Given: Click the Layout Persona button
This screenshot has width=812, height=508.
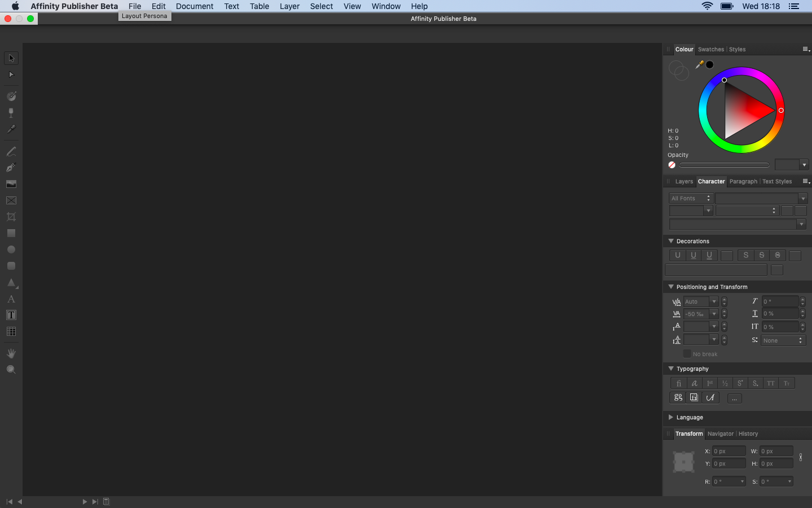Looking at the screenshot, I should point(144,16).
